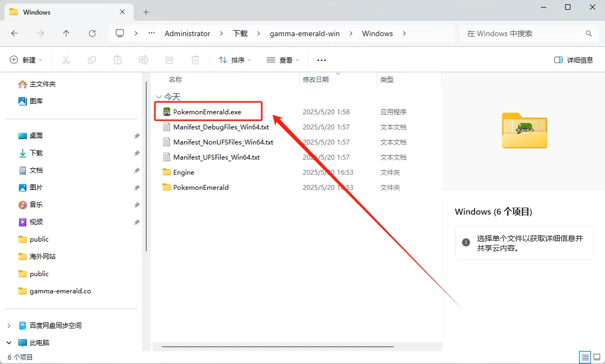
Task: Click the Engine folder icon
Action: click(x=167, y=172)
